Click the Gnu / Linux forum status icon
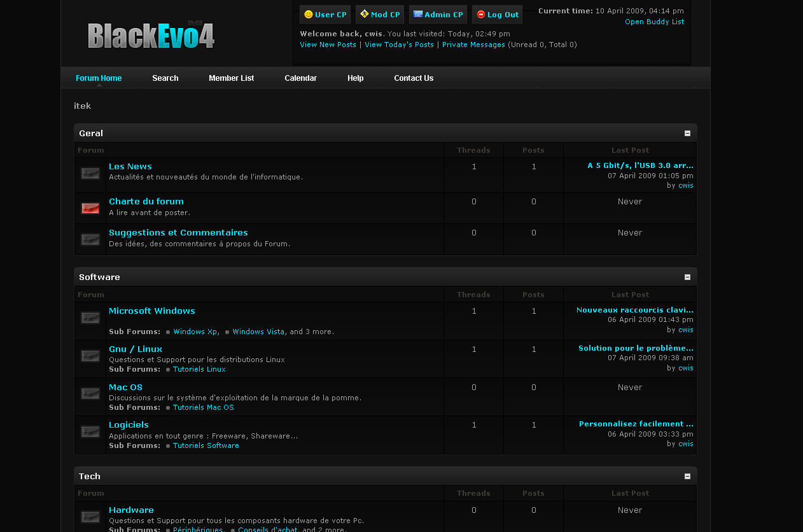Viewport: 803px width, 532px height. click(x=90, y=356)
